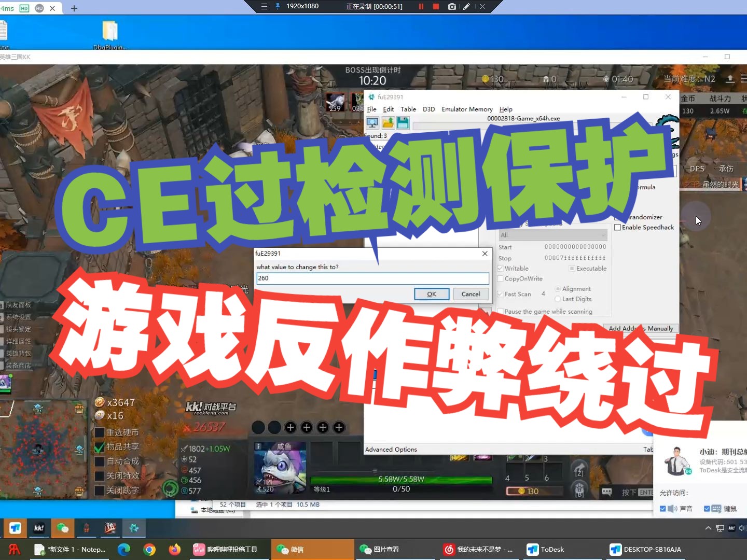Screen dimensions: 747x560
Task: Toggle 声音 access checkbox in ToDesk
Action: point(662,509)
